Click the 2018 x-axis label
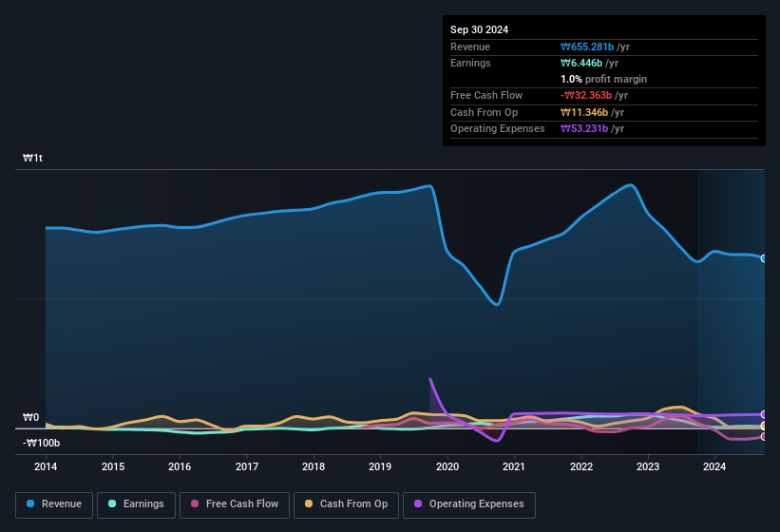 tap(314, 466)
